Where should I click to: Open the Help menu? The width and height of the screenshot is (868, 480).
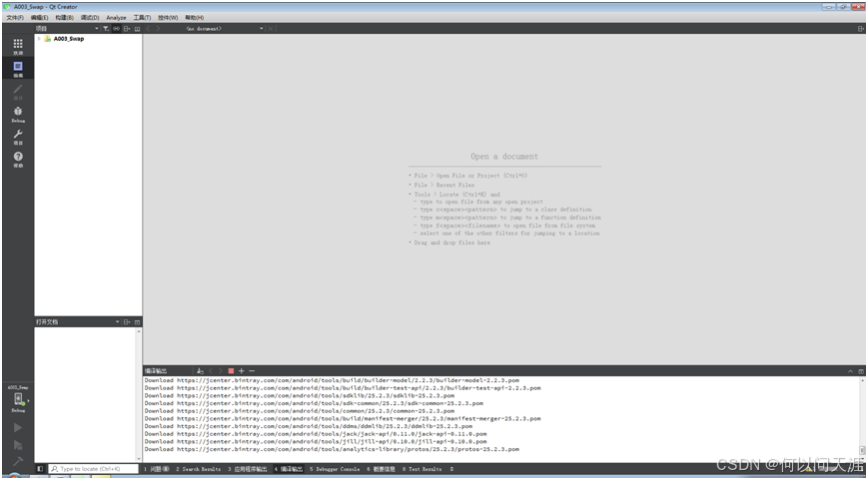coord(195,18)
